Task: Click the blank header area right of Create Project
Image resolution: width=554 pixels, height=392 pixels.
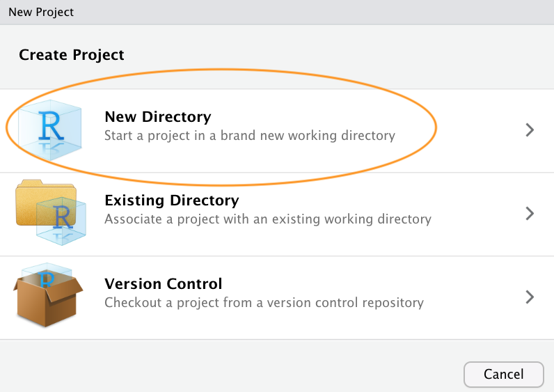Action: [348, 54]
